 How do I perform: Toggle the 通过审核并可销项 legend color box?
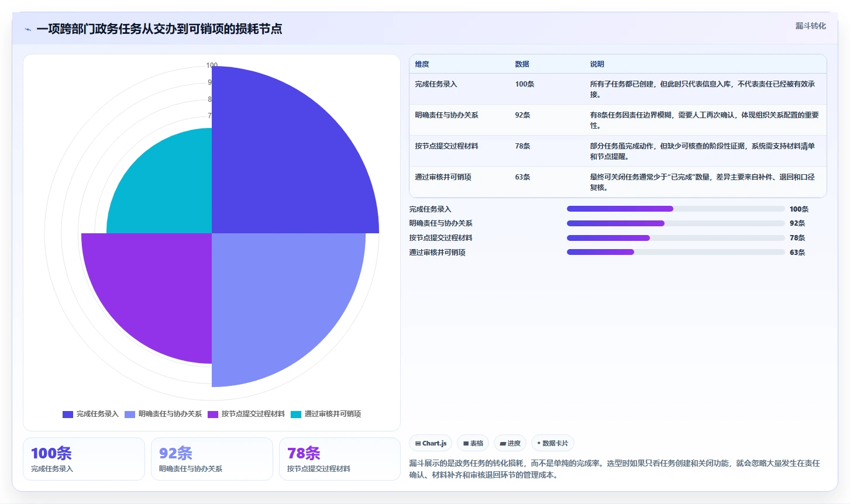296,414
